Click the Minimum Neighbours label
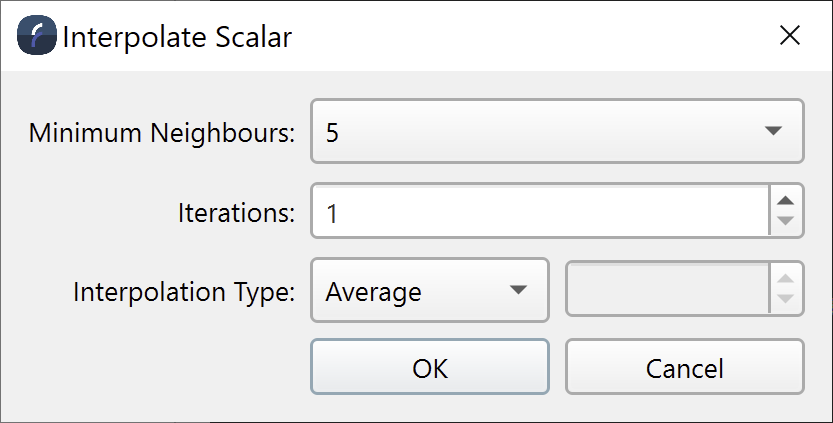This screenshot has height=423, width=833. click(x=162, y=132)
